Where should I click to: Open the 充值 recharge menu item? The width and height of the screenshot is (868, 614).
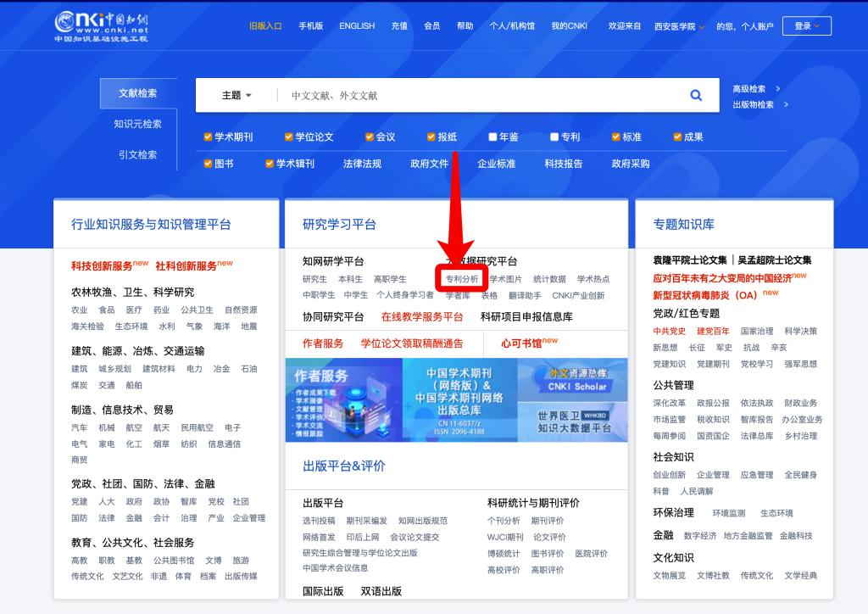point(399,26)
